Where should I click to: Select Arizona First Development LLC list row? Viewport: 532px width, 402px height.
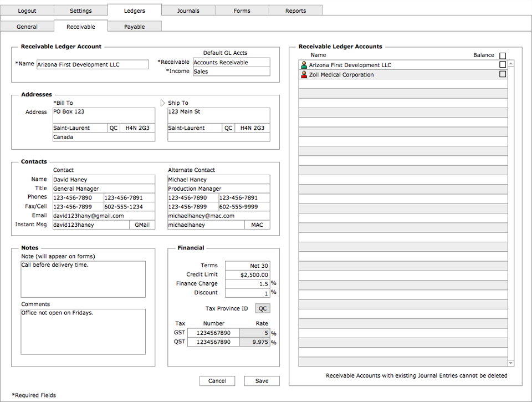click(x=403, y=65)
